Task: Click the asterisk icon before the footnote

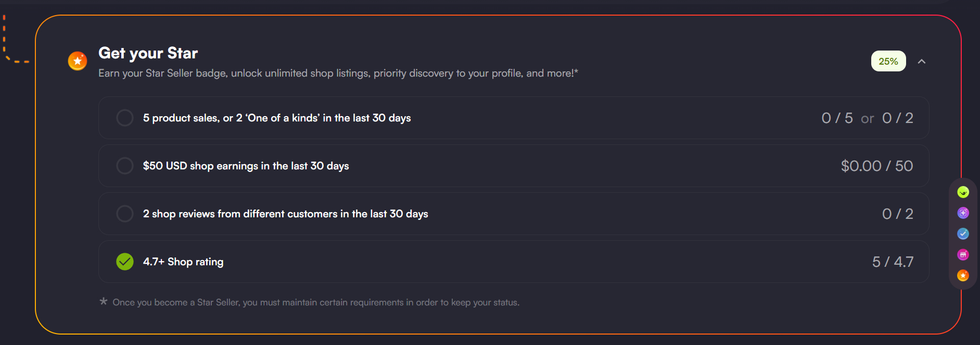Action: pos(104,301)
